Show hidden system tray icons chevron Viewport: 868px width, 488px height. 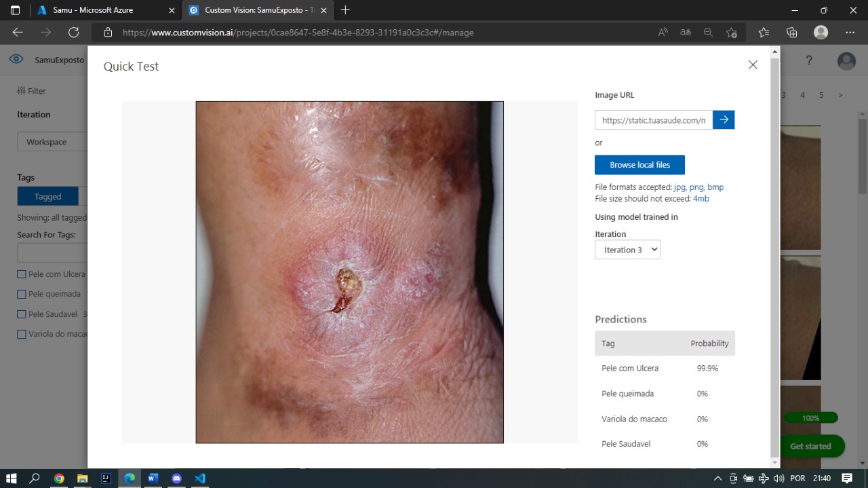point(717,478)
